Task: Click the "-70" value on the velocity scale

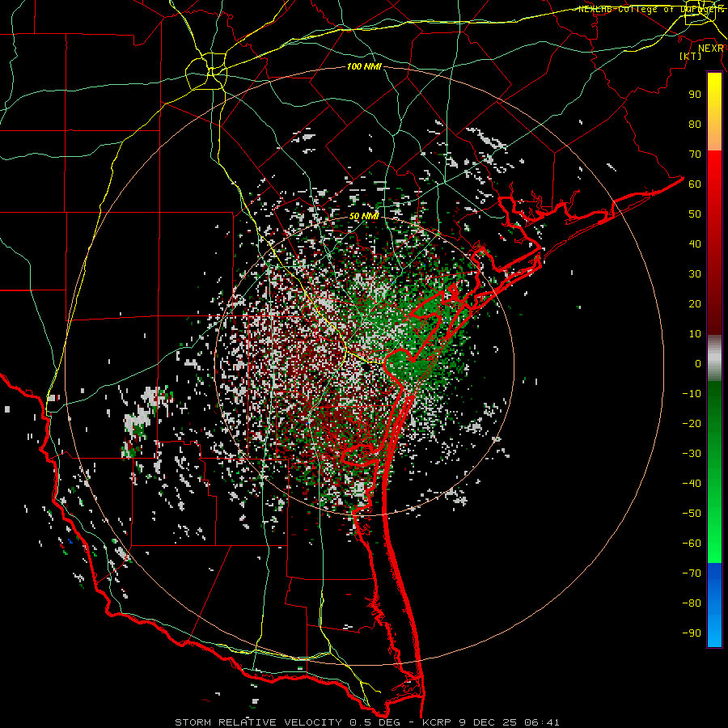Action: point(692,573)
